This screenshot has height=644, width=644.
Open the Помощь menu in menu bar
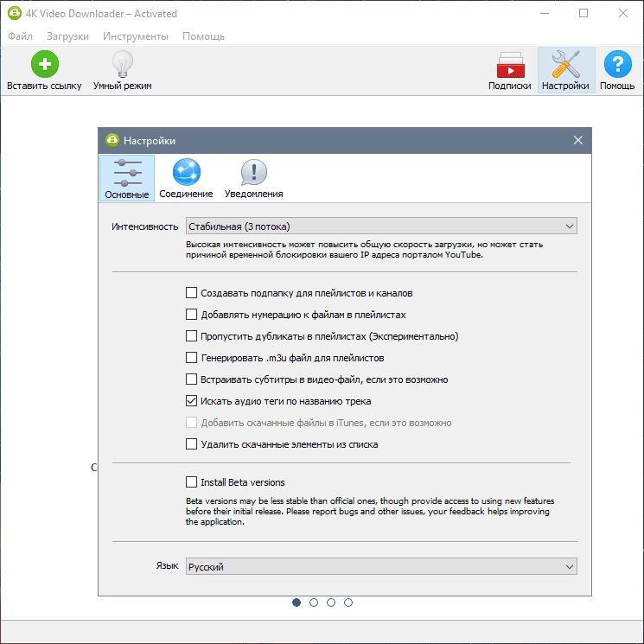click(203, 36)
